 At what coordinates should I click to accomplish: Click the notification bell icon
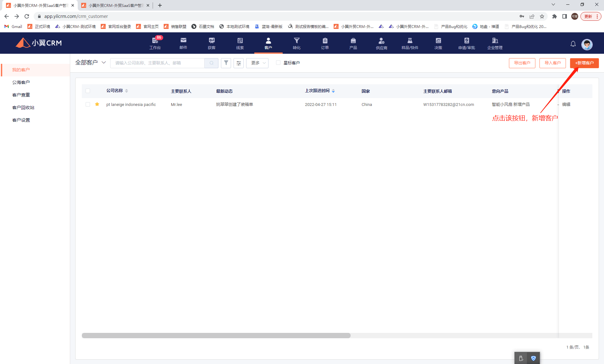pyautogui.click(x=573, y=44)
